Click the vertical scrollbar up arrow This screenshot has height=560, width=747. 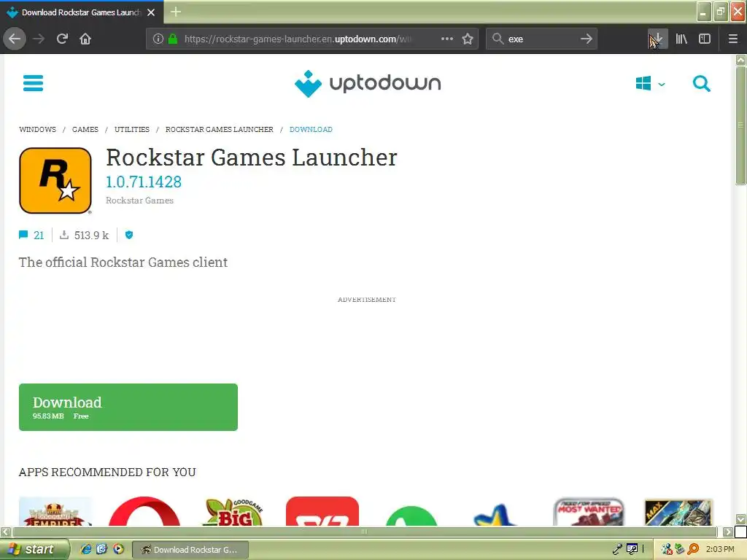[x=741, y=60]
